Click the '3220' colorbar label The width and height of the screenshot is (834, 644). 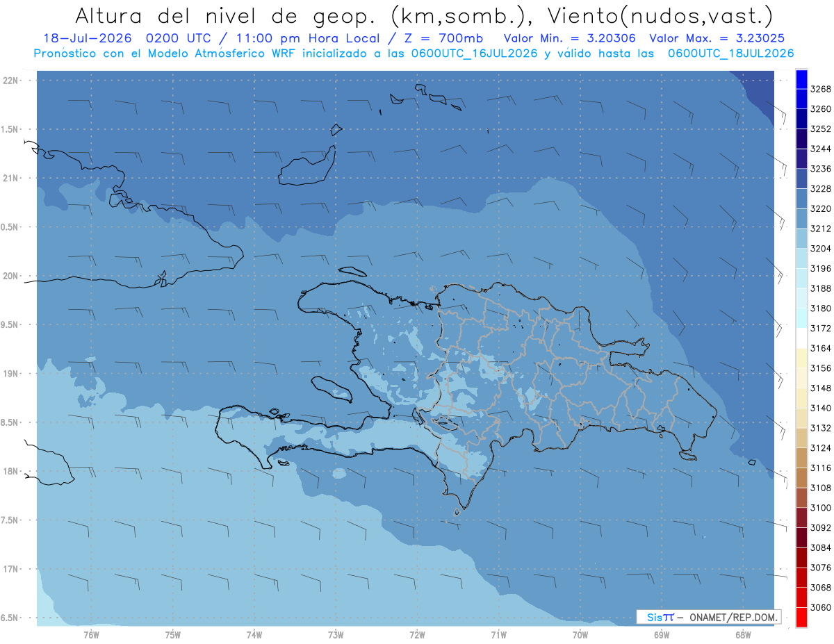point(820,208)
